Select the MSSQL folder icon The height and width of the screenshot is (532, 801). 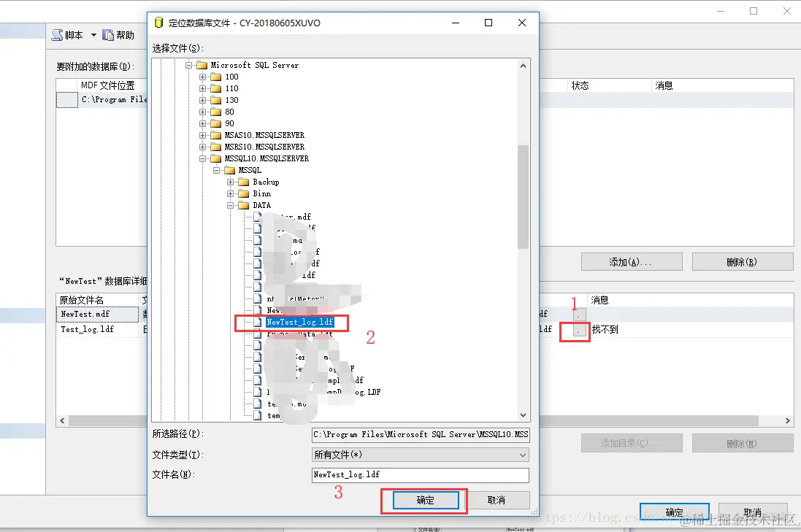coord(230,171)
